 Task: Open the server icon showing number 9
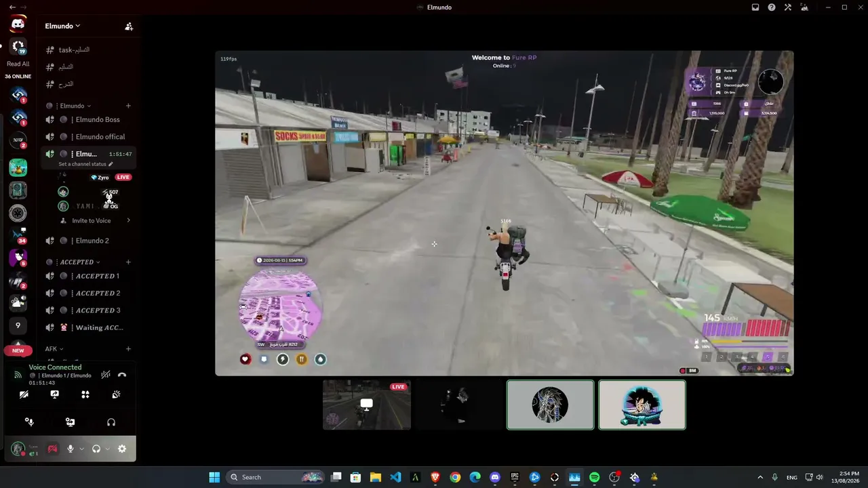18,325
